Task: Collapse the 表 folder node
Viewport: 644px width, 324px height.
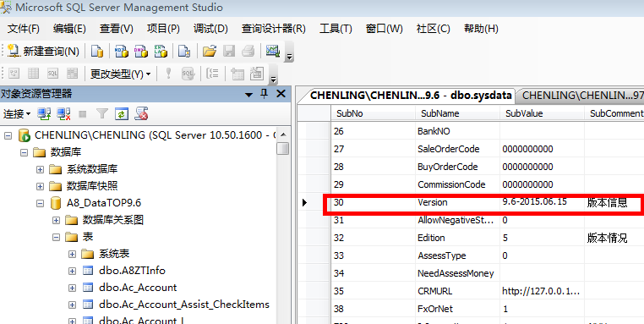Action: coord(56,237)
